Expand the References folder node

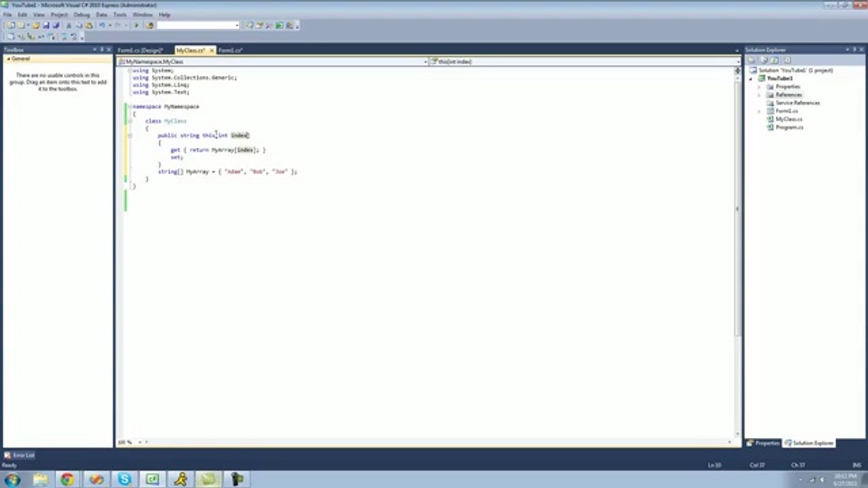(x=759, y=95)
